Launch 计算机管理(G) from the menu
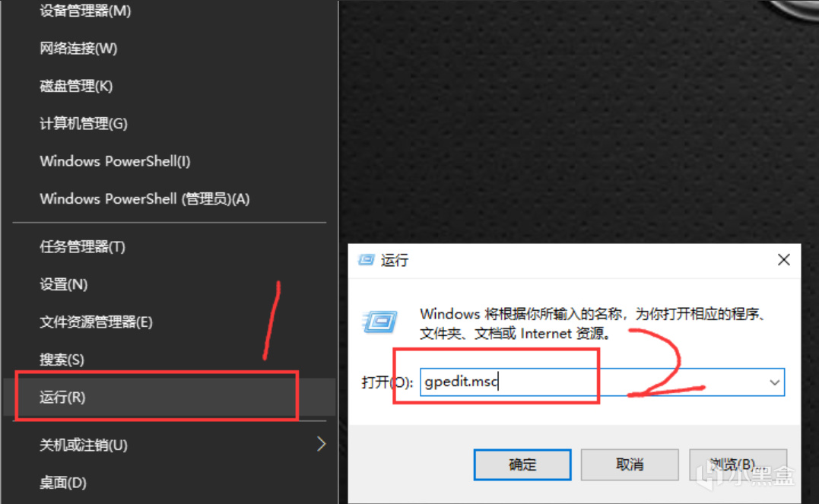819x504 pixels. pos(170,123)
